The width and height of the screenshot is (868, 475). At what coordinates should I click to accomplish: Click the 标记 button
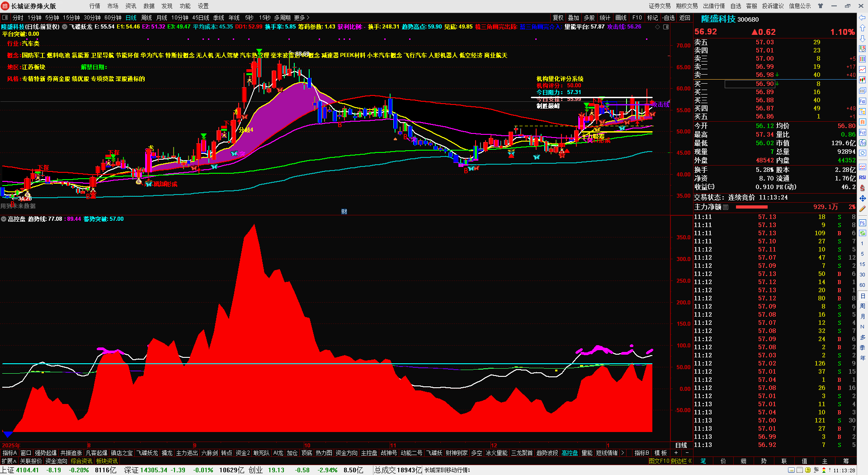pos(652,18)
